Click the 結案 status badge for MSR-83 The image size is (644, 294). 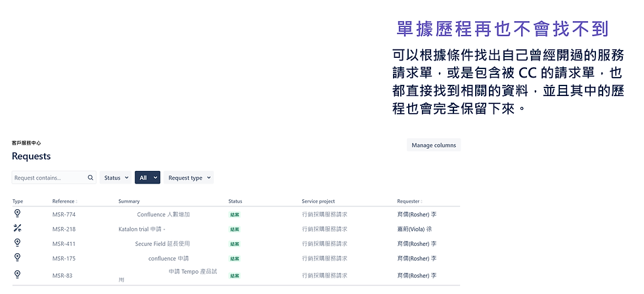coord(235,276)
